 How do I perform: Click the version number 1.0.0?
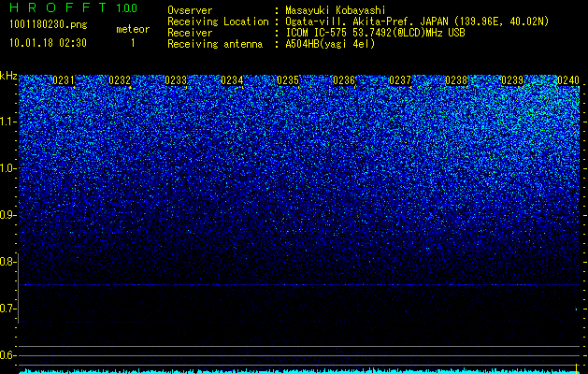pos(127,7)
